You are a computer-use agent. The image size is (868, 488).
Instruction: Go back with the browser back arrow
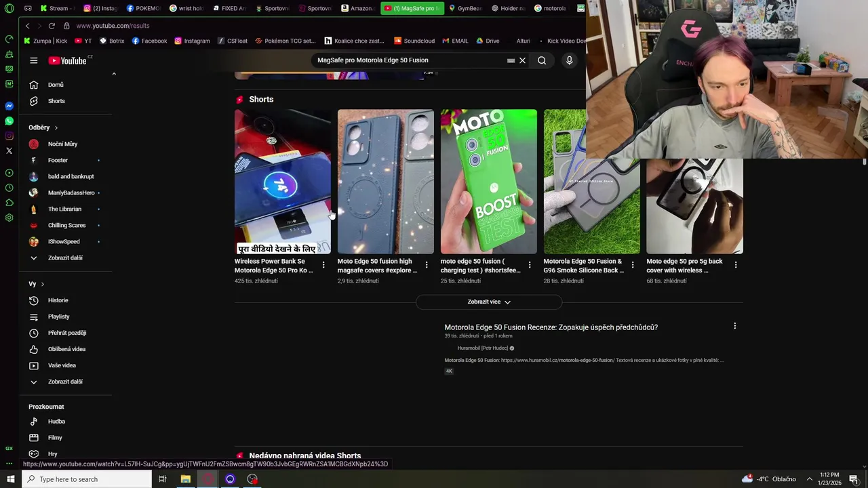(x=27, y=26)
